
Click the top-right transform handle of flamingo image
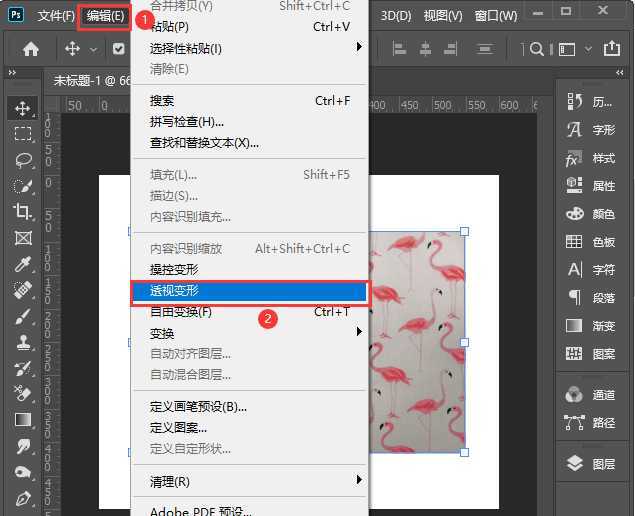[464, 231]
